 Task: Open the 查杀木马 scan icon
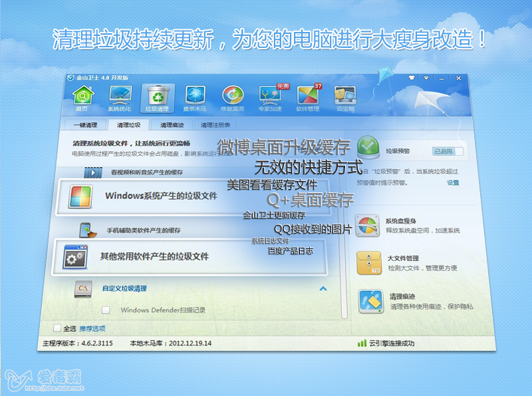195,95
